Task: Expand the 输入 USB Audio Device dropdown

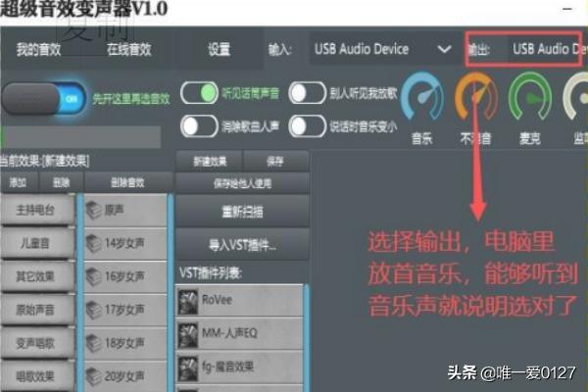Action: (x=384, y=49)
